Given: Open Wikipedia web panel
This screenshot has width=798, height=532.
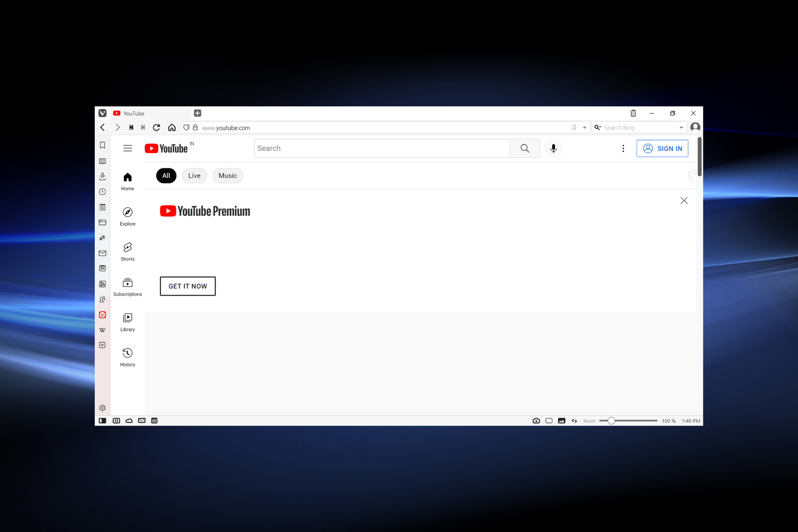Looking at the screenshot, I should point(102,330).
